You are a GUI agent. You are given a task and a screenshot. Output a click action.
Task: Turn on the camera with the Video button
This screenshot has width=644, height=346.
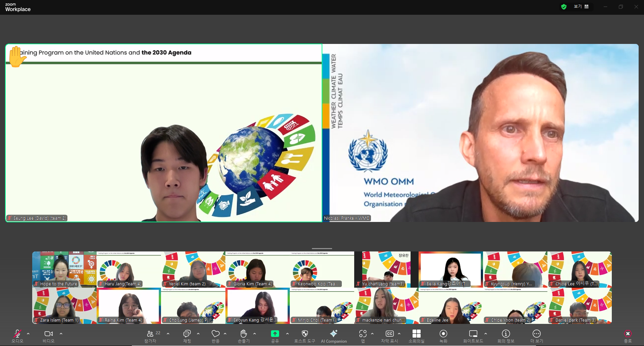(49, 336)
